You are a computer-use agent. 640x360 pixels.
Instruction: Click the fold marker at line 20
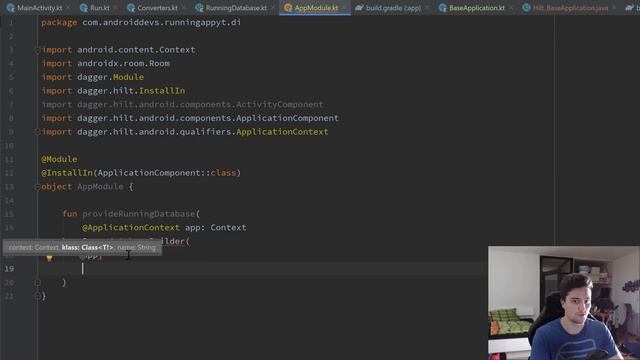38,282
